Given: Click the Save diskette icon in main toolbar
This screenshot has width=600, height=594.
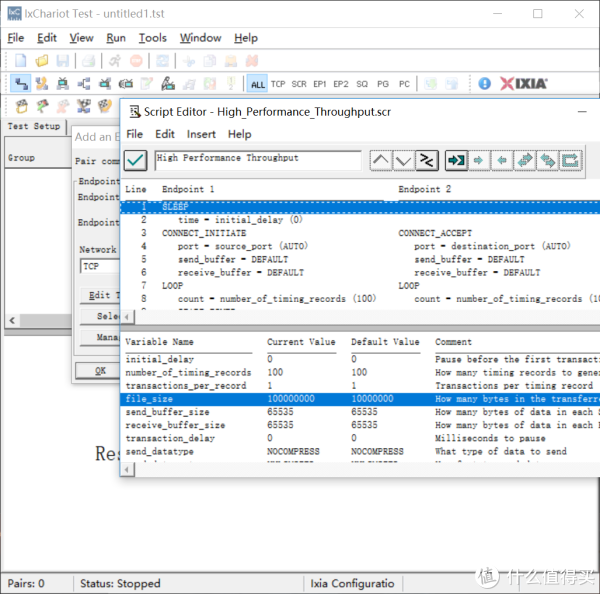Looking at the screenshot, I should point(62,60).
